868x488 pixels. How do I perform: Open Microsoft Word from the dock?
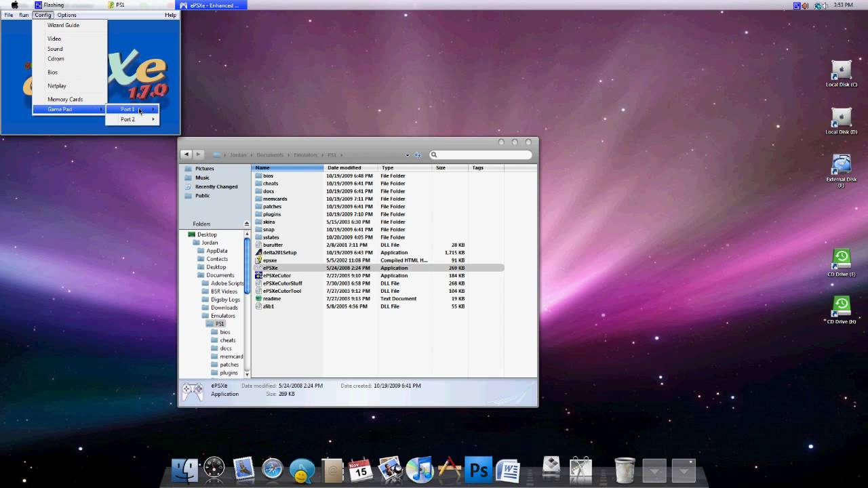(507, 470)
